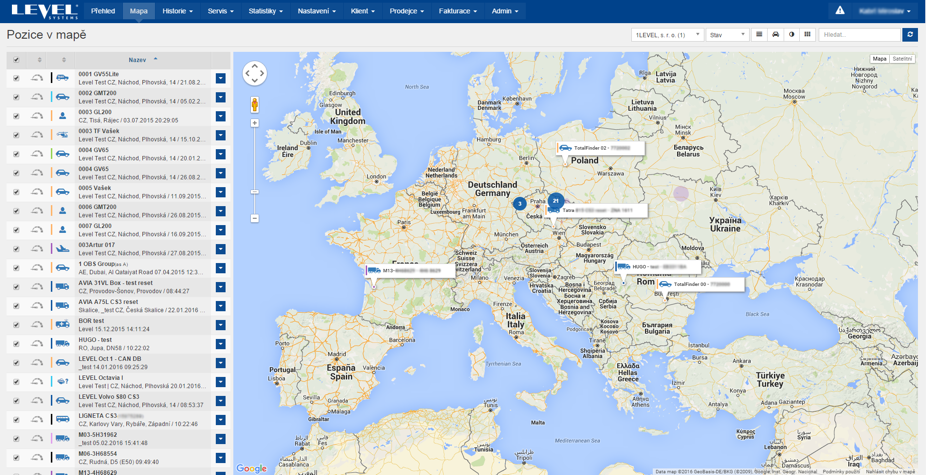Open the action dropdown for 0003 TF Vašek

pyautogui.click(x=221, y=135)
